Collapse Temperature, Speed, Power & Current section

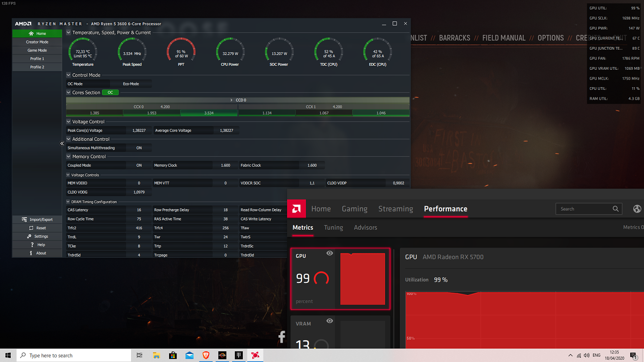(68, 33)
